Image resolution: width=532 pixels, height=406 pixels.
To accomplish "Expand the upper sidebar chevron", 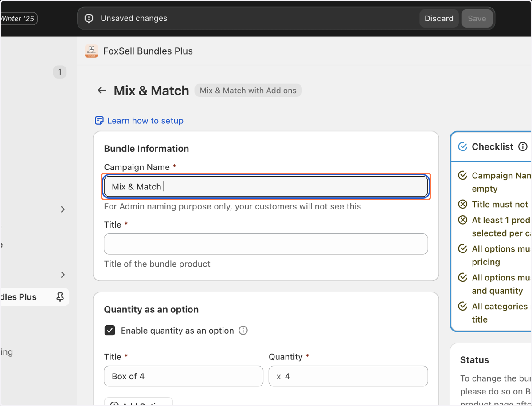I will [63, 209].
